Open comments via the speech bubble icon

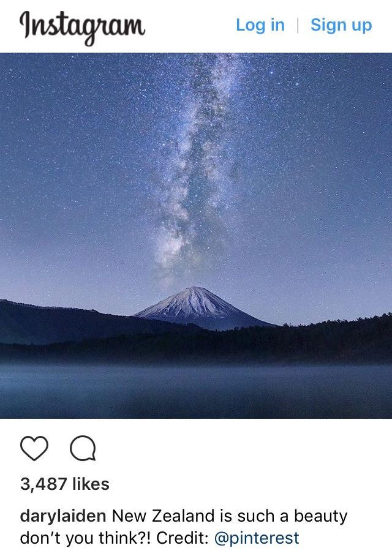tap(83, 448)
